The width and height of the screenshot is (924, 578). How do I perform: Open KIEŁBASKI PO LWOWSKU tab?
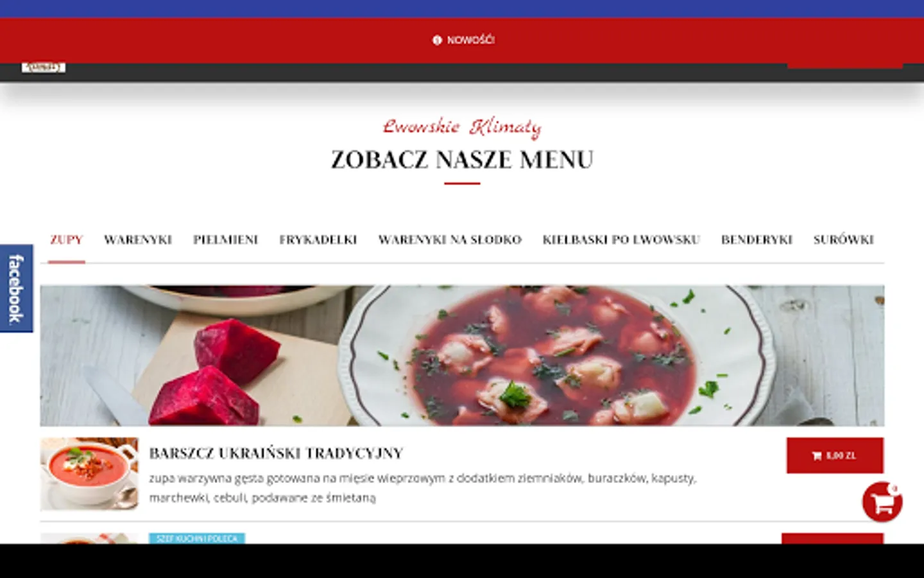point(621,240)
